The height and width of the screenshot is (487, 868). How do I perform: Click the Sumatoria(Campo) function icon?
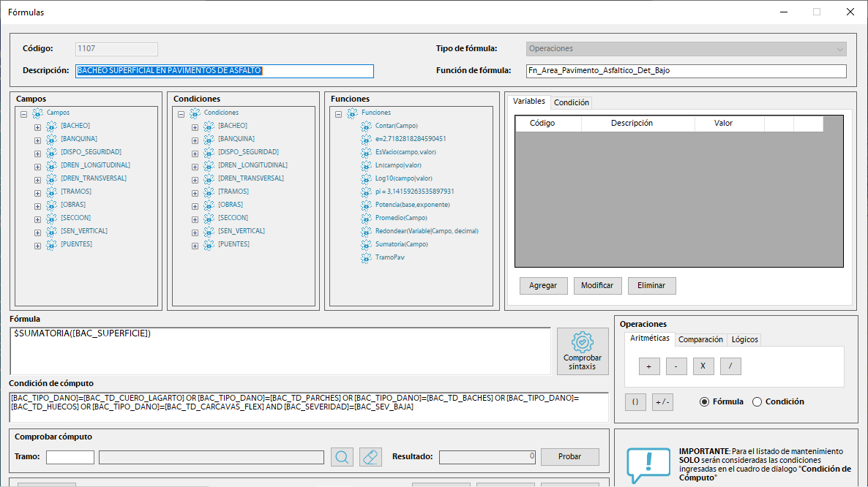(x=366, y=244)
